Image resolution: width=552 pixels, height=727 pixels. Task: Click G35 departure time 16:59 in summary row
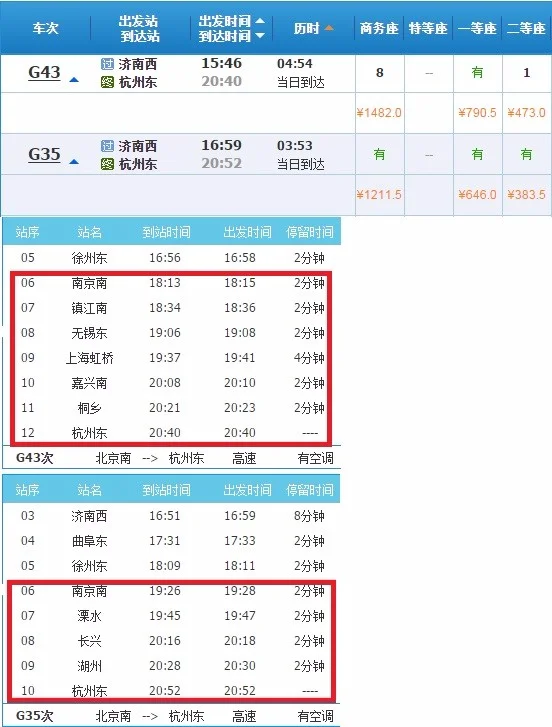point(222,145)
